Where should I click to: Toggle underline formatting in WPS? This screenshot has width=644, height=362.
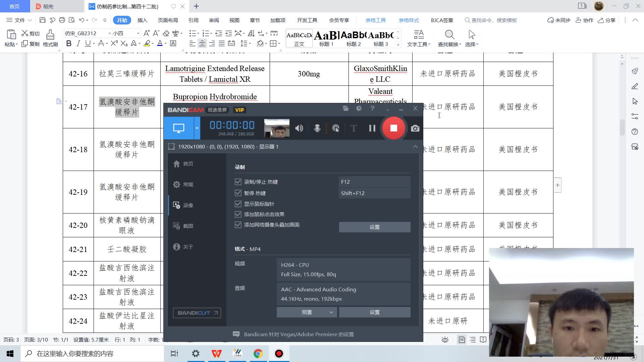point(88,43)
